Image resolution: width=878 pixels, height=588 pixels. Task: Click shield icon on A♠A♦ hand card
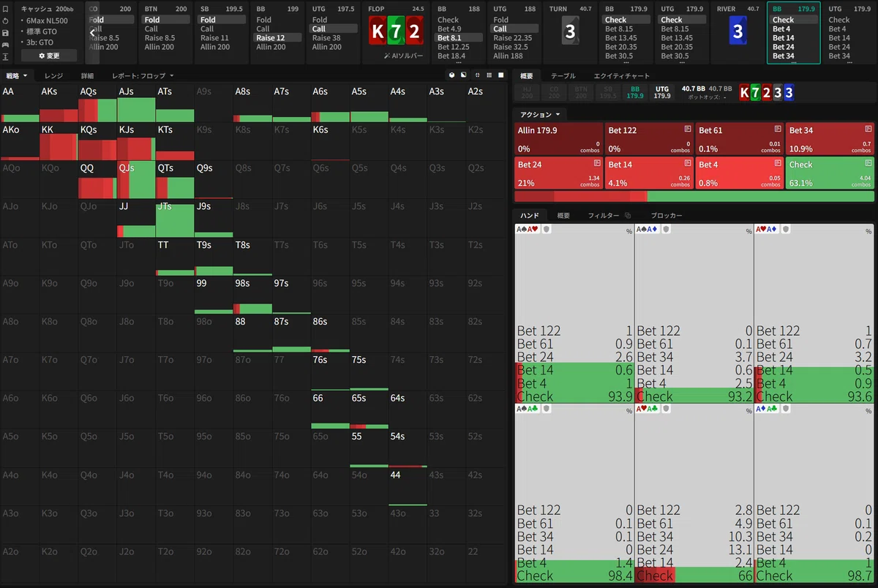(666, 229)
